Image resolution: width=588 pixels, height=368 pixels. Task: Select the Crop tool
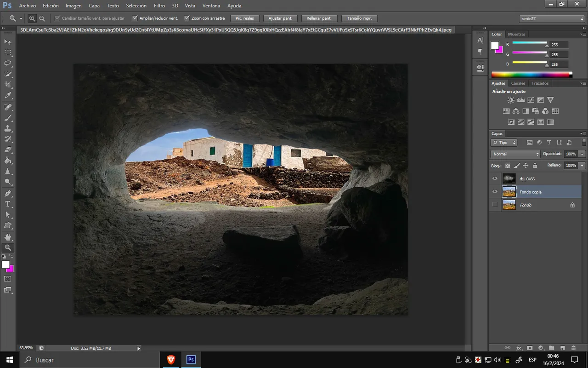click(x=8, y=85)
